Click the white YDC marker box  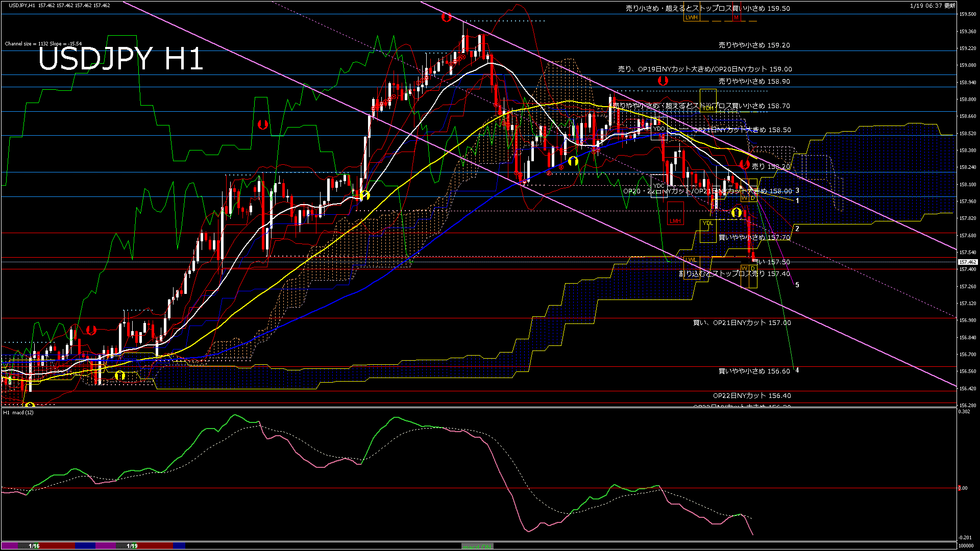coord(659,186)
